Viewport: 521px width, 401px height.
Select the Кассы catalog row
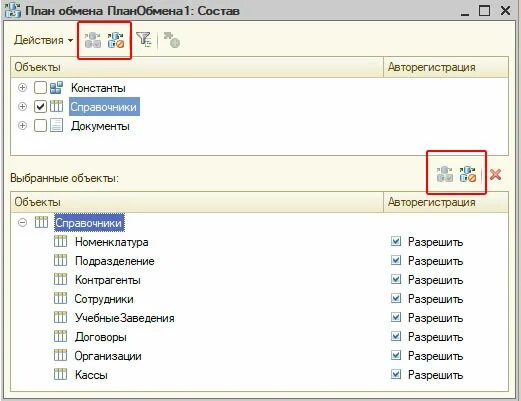91,375
